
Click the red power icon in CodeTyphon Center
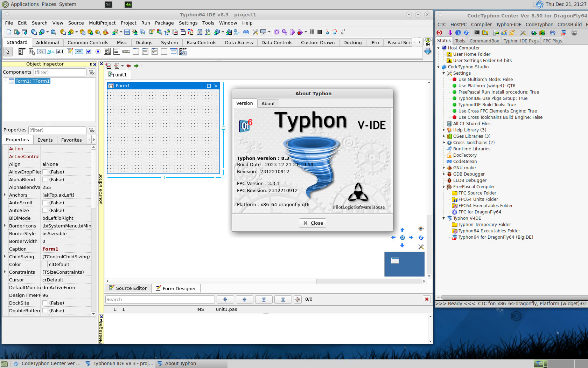coord(439,33)
